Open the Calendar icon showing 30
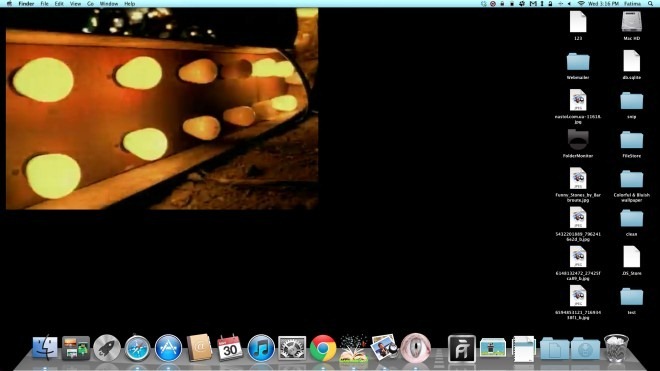The height and width of the screenshot is (371, 660). [230, 348]
